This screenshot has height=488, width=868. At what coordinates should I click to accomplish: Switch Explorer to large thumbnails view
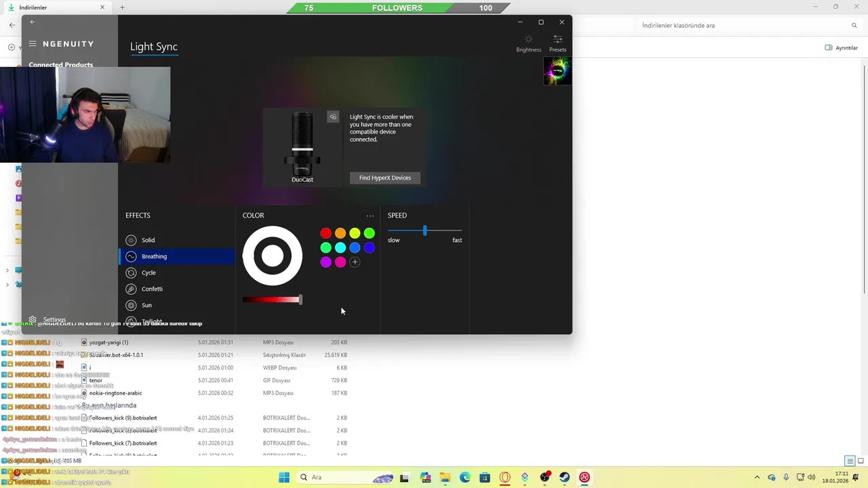tap(861, 461)
